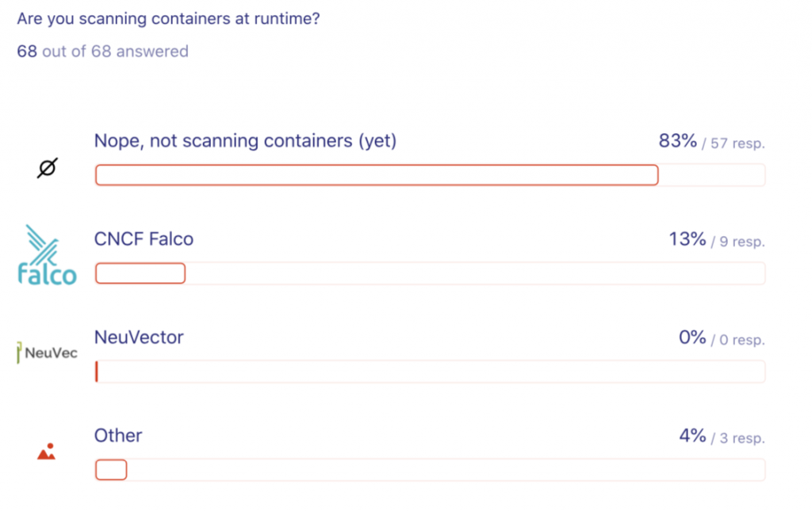
Task: Select the 'CNCF Falco' option label
Action: tap(144, 238)
